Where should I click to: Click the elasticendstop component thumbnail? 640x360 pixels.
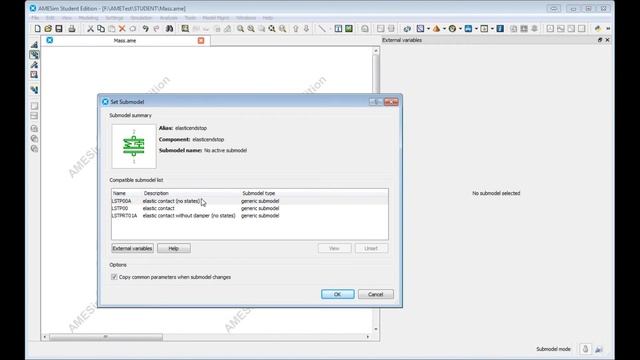[x=134, y=146]
